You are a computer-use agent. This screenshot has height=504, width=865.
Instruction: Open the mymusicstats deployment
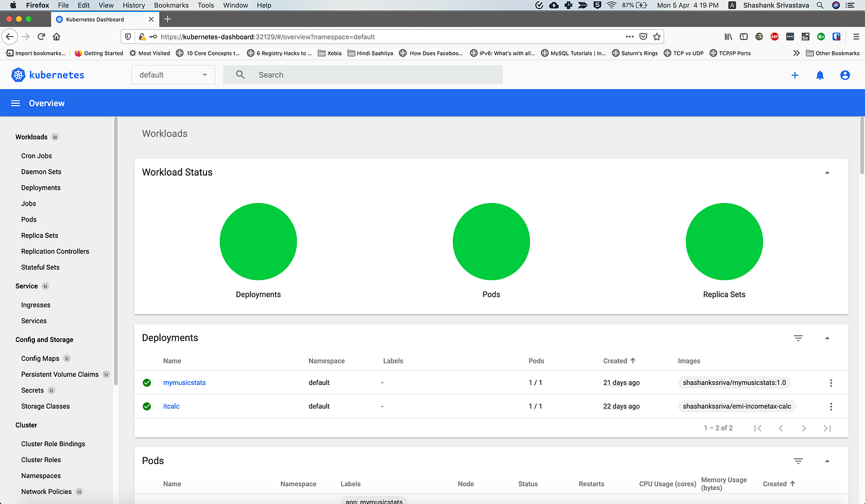click(x=184, y=382)
